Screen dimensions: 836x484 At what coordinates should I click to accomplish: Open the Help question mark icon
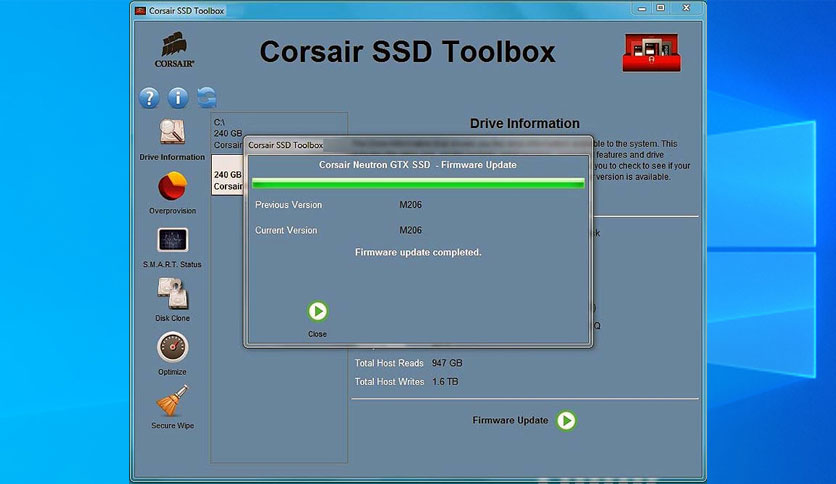149,98
